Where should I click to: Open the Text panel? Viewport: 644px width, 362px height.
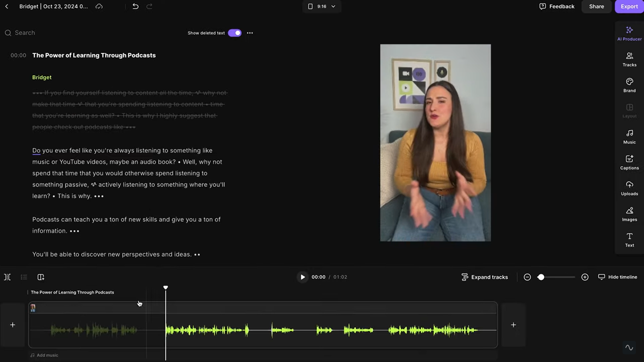pos(629,240)
